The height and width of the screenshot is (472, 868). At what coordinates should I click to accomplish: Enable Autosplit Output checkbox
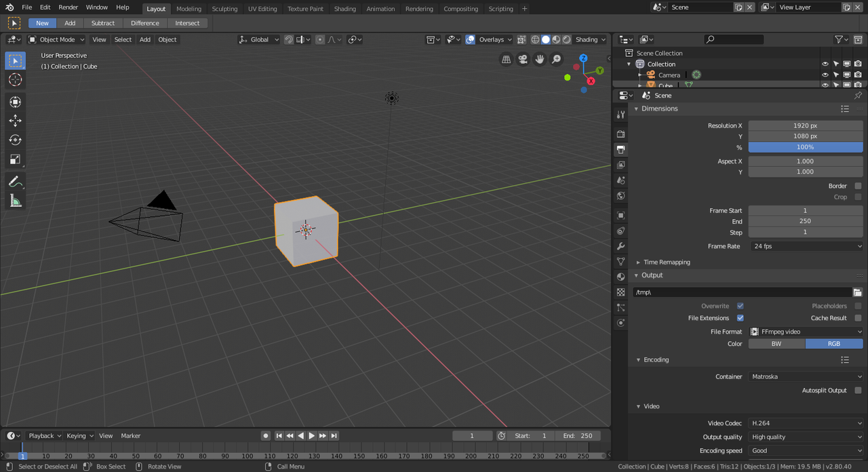point(858,391)
